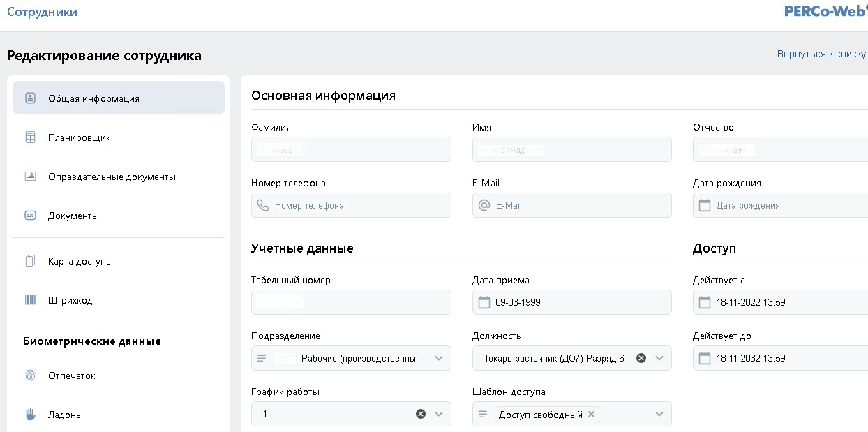Click the list icon in Подразделение field

tap(262, 358)
